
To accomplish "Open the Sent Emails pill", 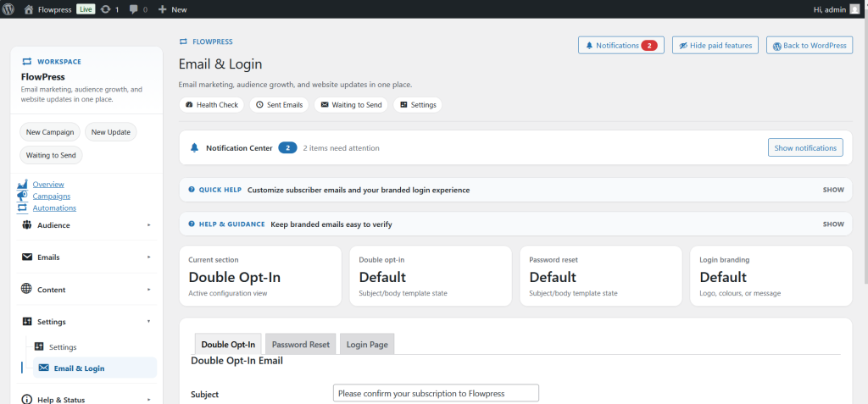I will (x=280, y=104).
